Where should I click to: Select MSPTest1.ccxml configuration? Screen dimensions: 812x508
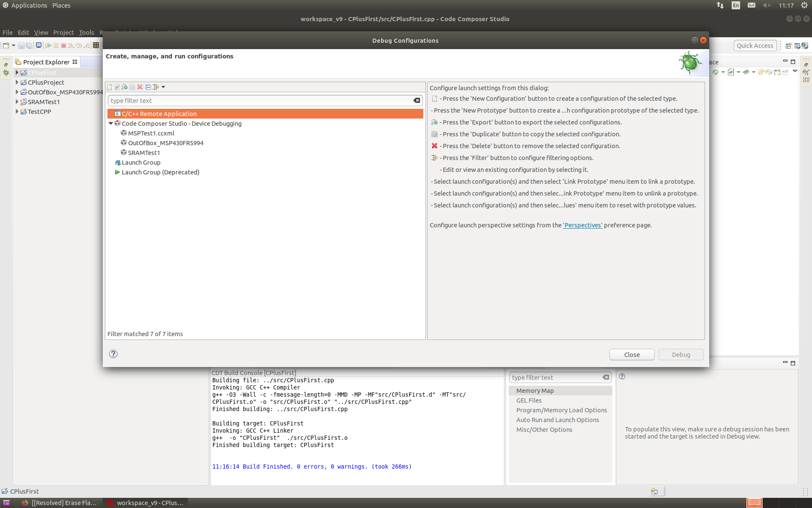click(x=151, y=133)
